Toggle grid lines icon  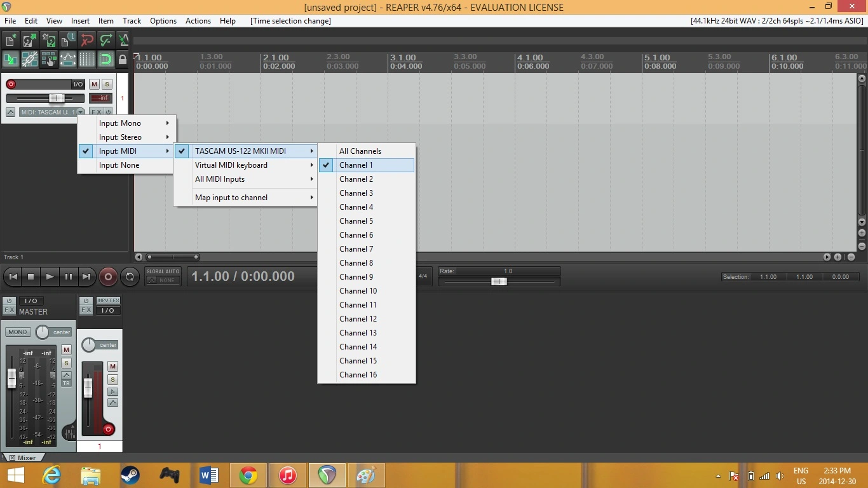87,59
